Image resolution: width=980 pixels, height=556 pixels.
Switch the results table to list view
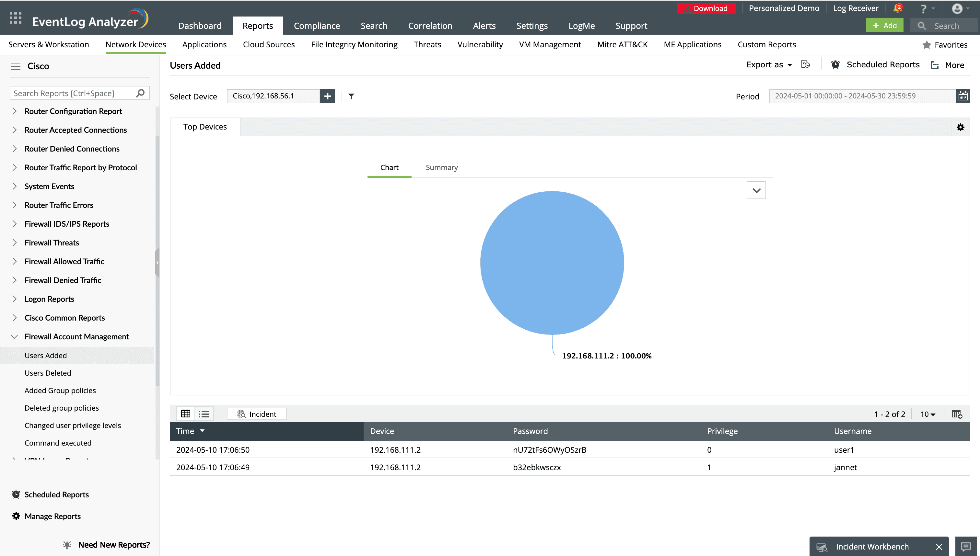click(x=204, y=414)
